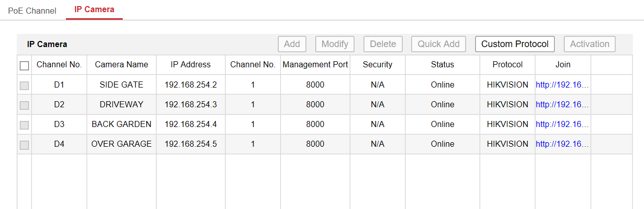Click the Add button

[292, 44]
